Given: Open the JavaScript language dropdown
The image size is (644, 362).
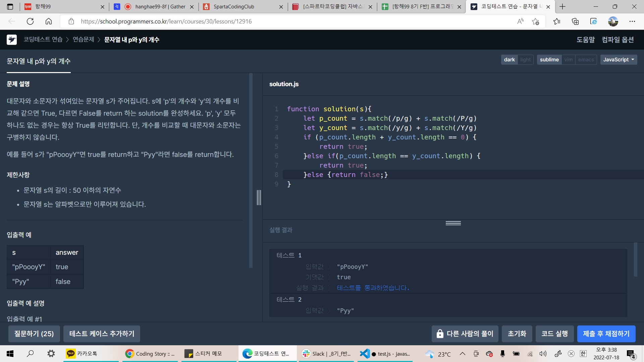Looking at the screenshot, I should click(x=618, y=60).
